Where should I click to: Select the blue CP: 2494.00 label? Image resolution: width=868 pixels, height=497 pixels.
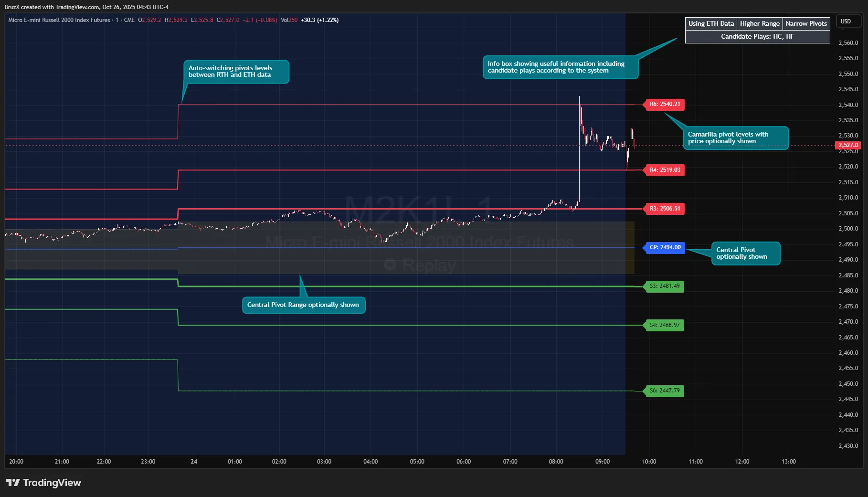tap(665, 247)
